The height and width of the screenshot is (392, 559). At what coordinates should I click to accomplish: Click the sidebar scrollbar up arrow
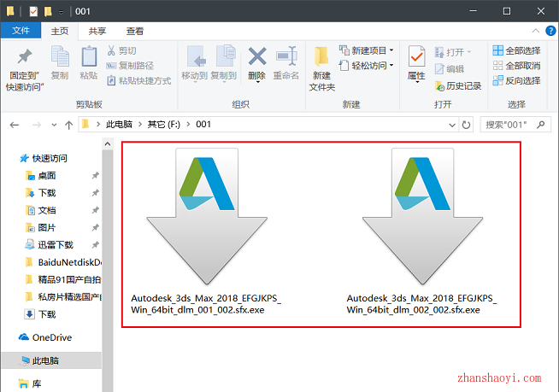108,144
